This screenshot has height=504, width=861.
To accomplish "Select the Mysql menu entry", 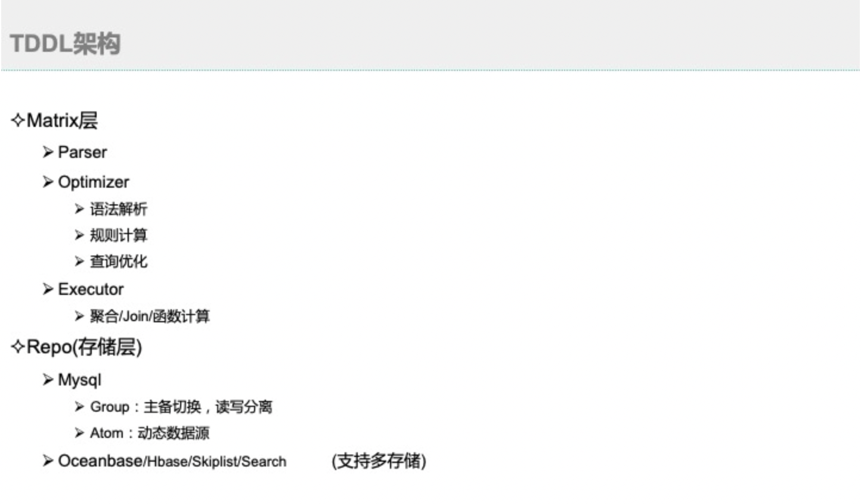I will 76,380.
